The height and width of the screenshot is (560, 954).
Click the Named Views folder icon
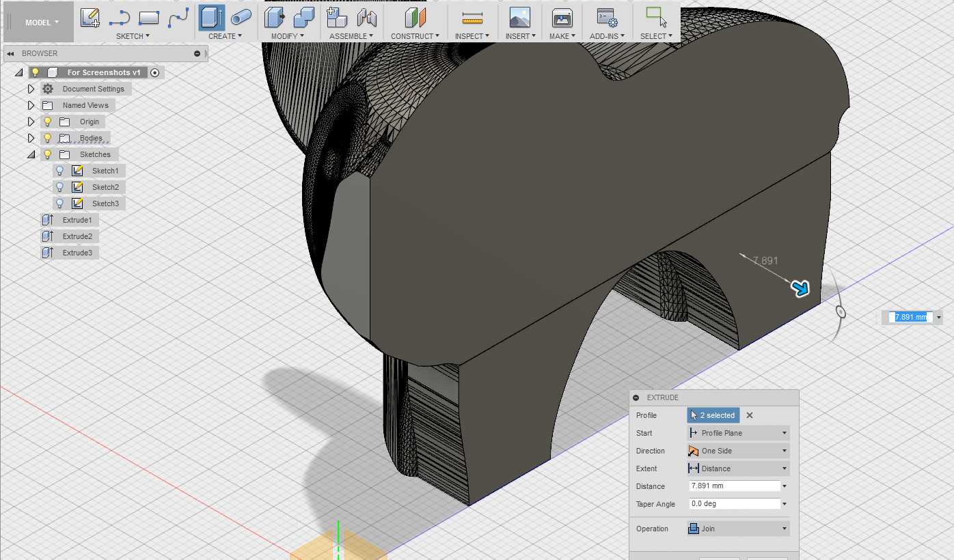[48, 105]
